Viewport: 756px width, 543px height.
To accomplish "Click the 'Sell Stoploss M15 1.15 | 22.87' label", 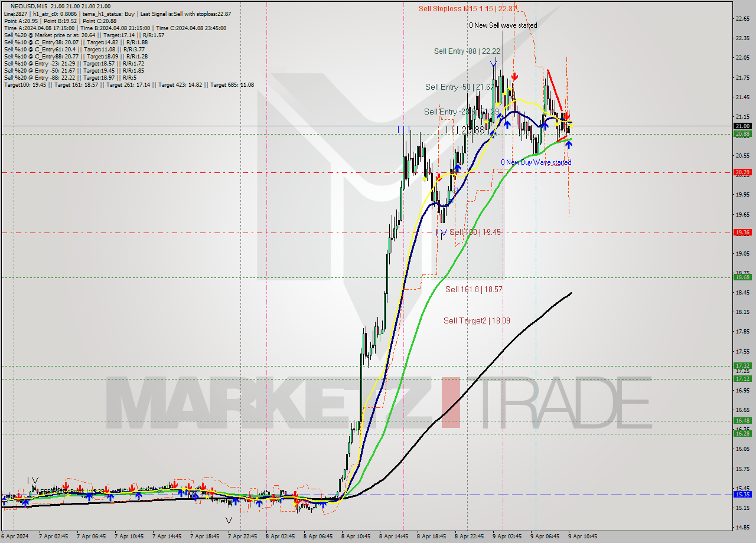I will click(x=468, y=8).
